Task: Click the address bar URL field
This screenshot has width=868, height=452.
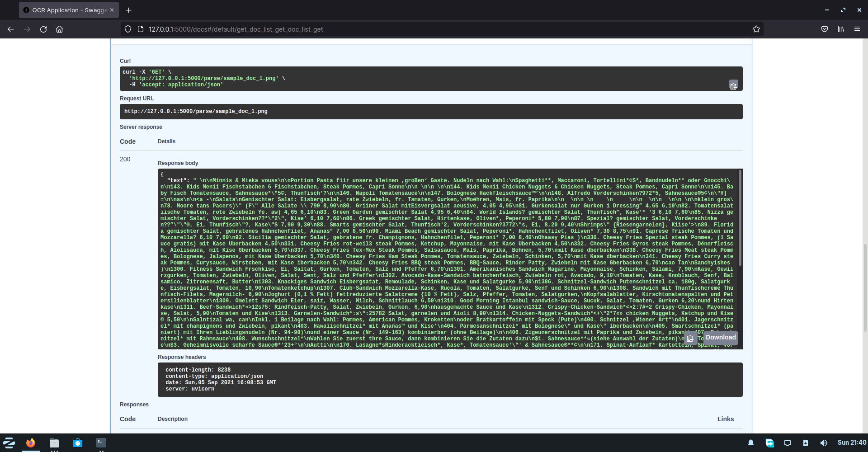Action: [443, 29]
